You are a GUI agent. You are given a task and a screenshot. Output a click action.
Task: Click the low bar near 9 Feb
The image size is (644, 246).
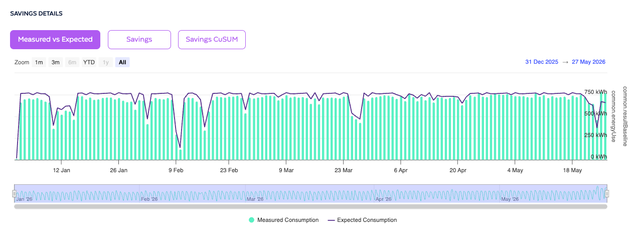181,154
